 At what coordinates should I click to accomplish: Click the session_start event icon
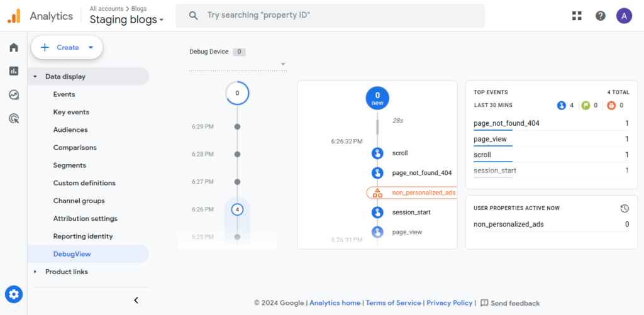pyautogui.click(x=377, y=213)
